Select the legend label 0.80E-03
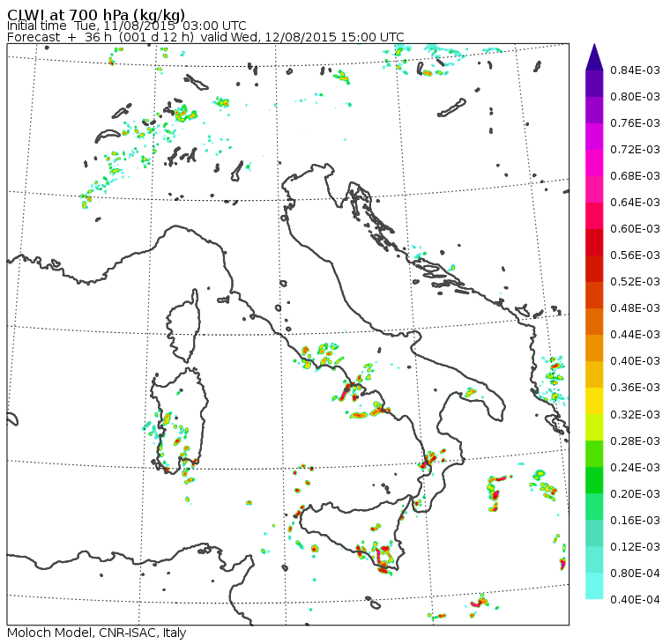 (x=635, y=97)
